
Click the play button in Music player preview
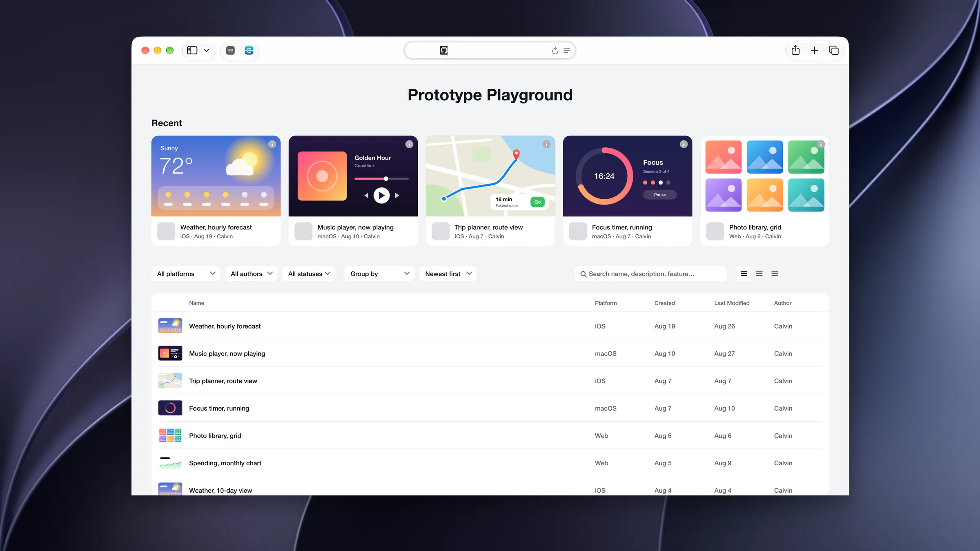381,196
